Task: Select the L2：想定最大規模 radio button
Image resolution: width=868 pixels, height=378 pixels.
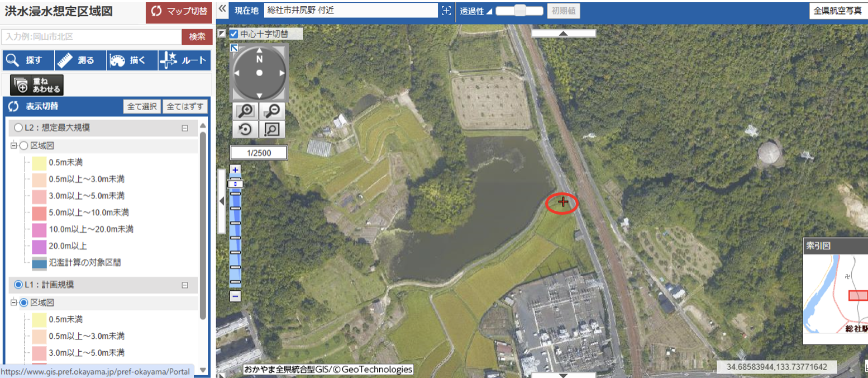Action: tap(18, 127)
